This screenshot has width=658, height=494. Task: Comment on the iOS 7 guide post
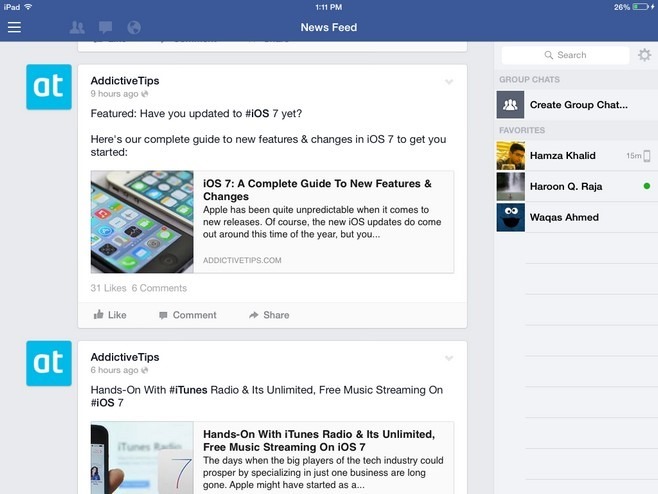[x=188, y=315]
